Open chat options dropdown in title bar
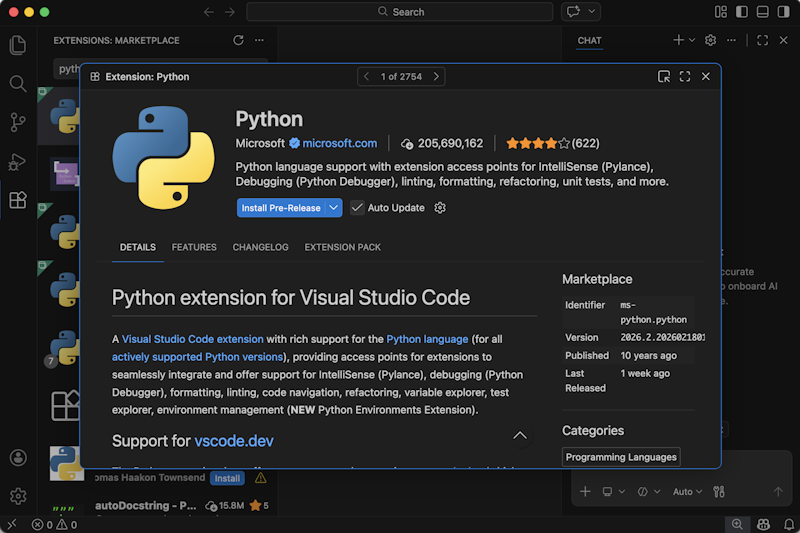This screenshot has height=533, width=800. tap(592, 12)
